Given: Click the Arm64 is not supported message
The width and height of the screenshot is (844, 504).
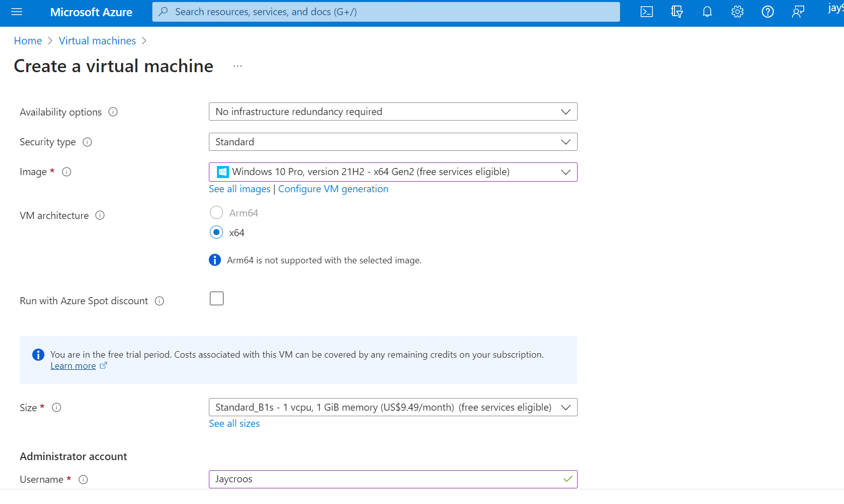Looking at the screenshot, I should [x=324, y=260].
